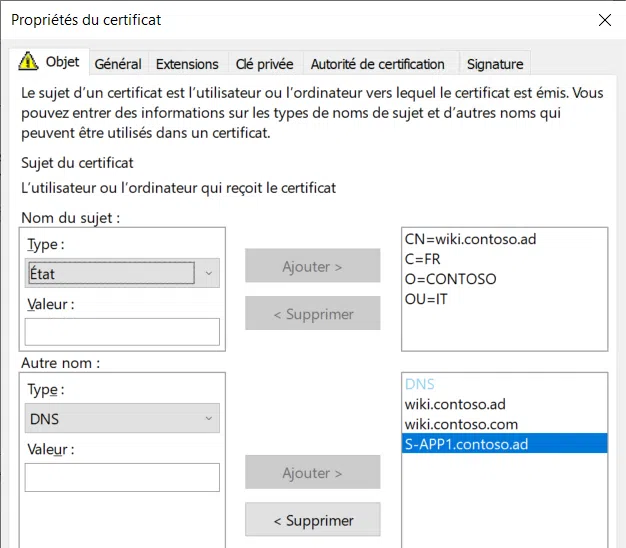Click the upper < Supprimer button
626x548 pixels.
coord(313,314)
